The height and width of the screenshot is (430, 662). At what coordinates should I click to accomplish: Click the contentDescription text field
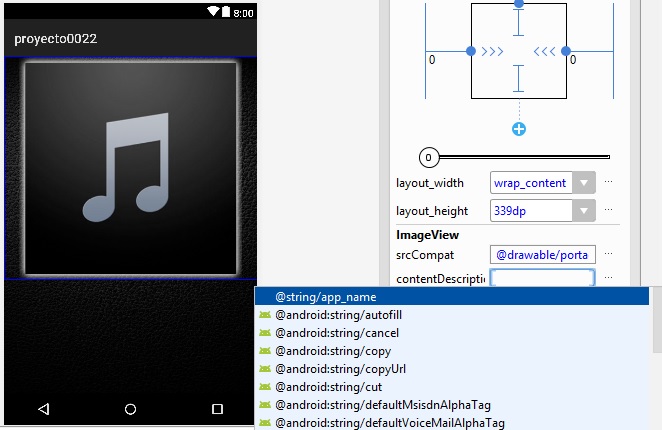tap(543, 278)
